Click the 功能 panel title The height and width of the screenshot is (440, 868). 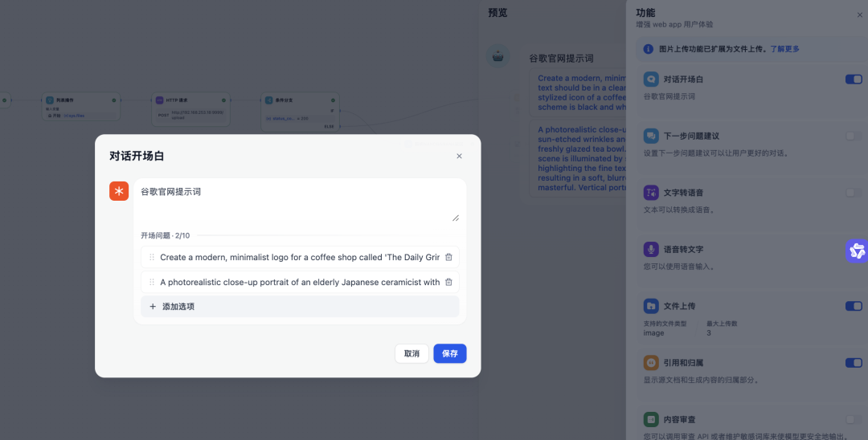pyautogui.click(x=645, y=13)
